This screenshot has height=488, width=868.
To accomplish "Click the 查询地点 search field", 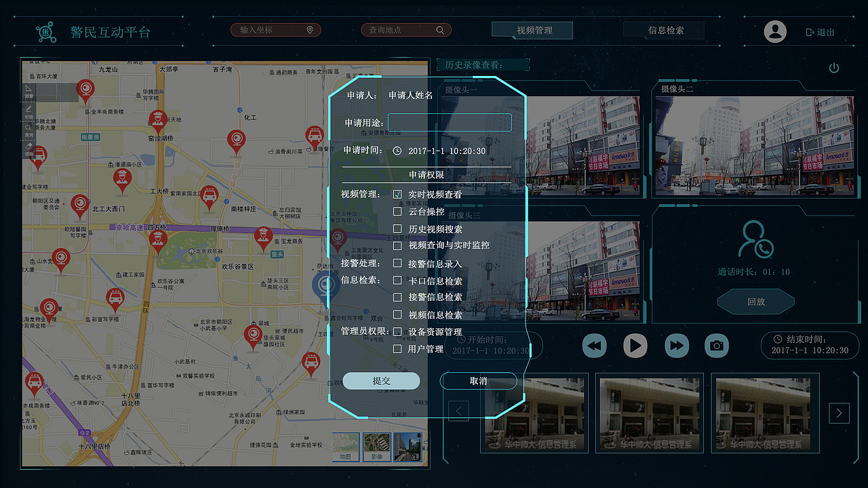I will (x=406, y=30).
